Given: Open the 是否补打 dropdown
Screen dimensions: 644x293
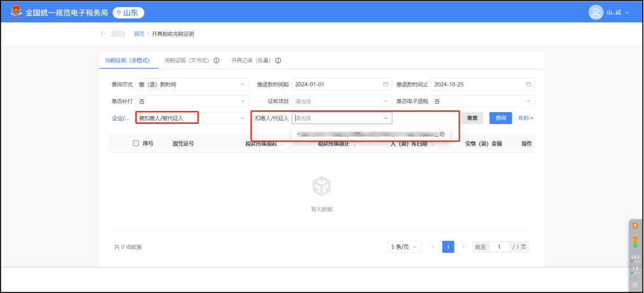Looking at the screenshot, I should tap(192, 101).
